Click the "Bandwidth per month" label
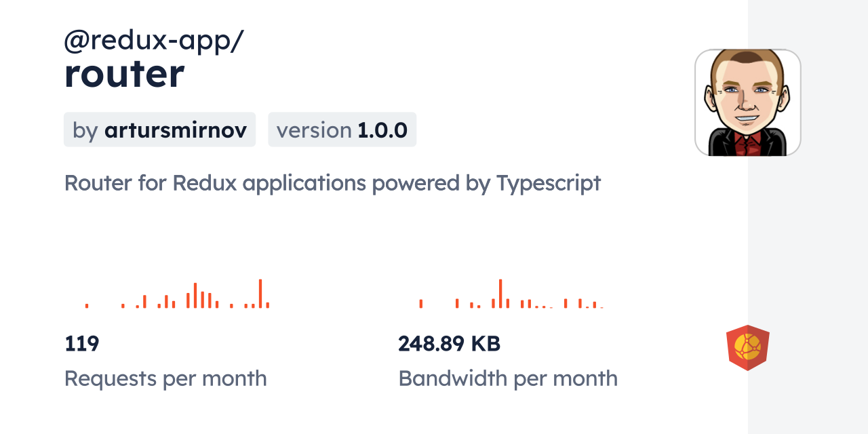 point(508,378)
